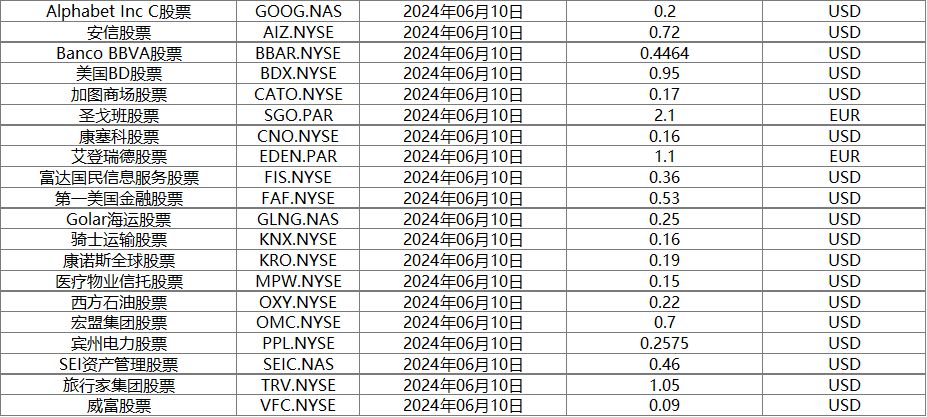Image resolution: width=927 pixels, height=417 pixels.
Task: Select the FAF.NYSE ticker cell
Action: click(x=299, y=198)
